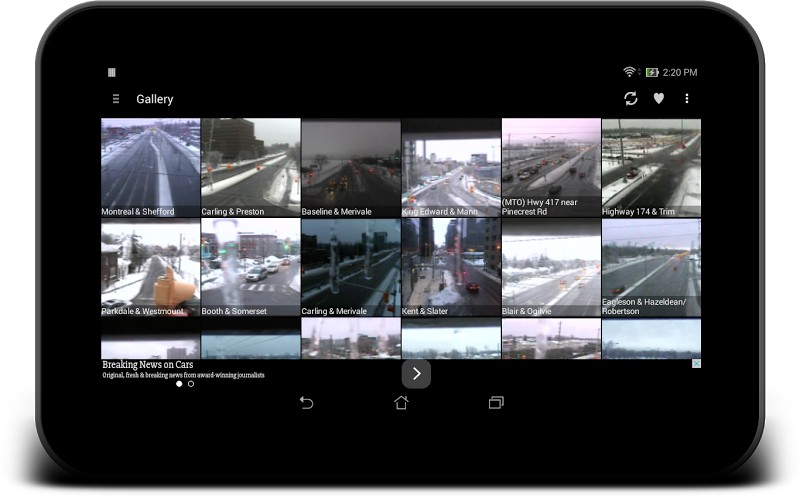The image size is (800, 498).
Task: Close the ad with the AdChoices icon
Action: click(696, 363)
